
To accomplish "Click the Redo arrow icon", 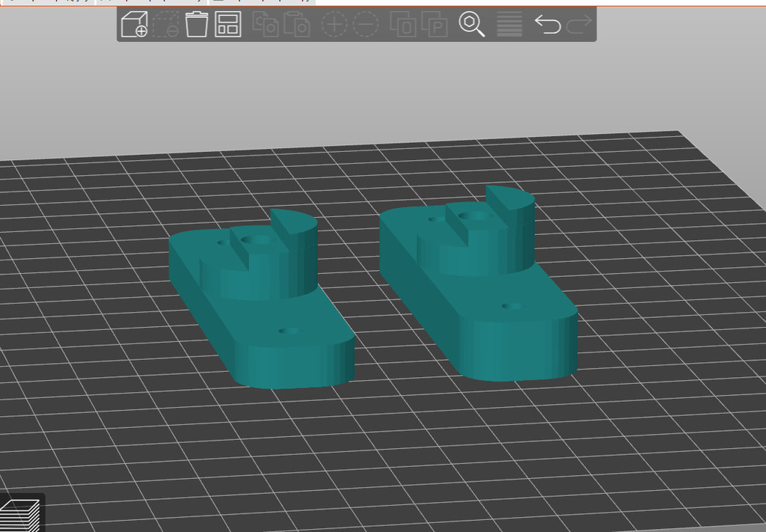I will pyautogui.click(x=579, y=24).
